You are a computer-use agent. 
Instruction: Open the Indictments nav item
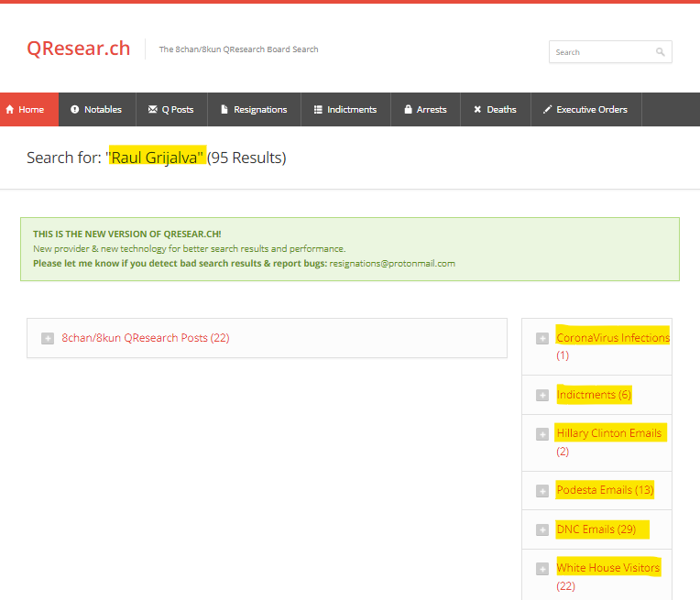[x=345, y=109]
